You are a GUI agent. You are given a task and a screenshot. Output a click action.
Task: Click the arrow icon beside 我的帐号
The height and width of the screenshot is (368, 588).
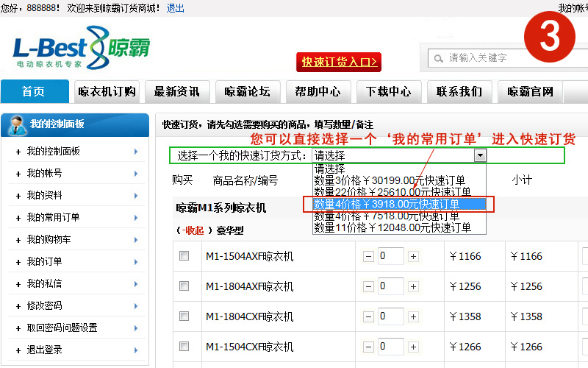tap(136, 174)
